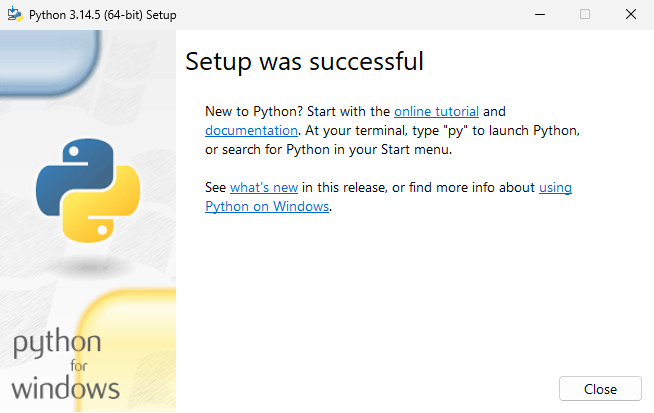Follow the what's new link

(x=264, y=187)
